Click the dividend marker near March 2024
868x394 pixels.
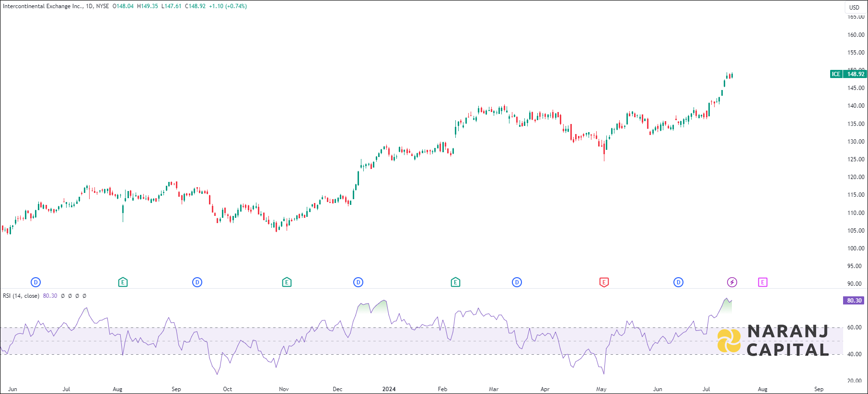coord(517,282)
